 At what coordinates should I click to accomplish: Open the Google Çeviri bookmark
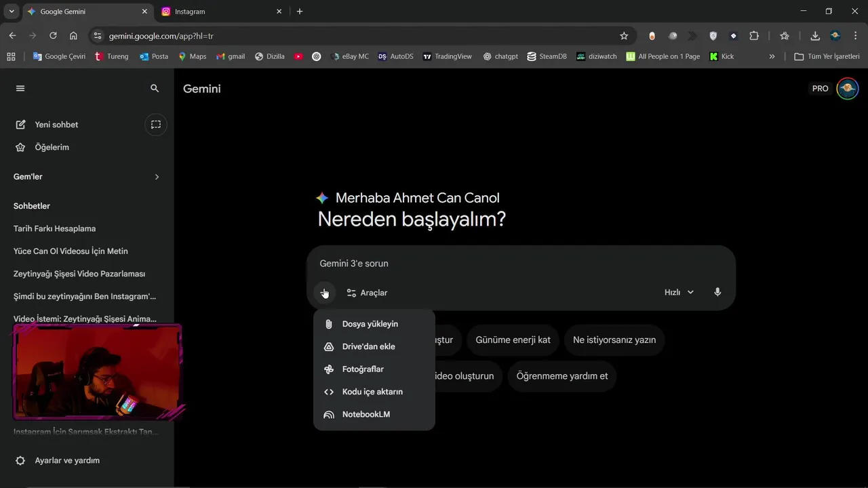59,56
